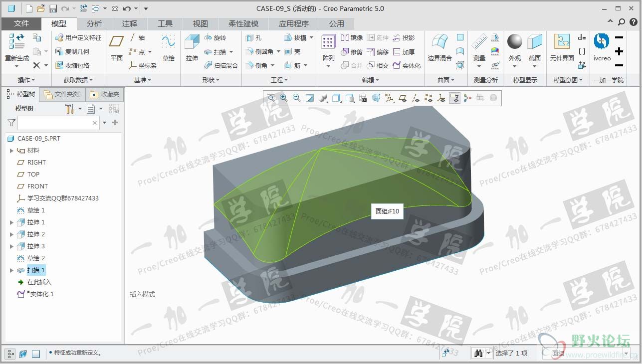This screenshot has width=642, height=364.
Task: Click the Regenerate (重新生成) icon
Action: [x=16, y=41]
